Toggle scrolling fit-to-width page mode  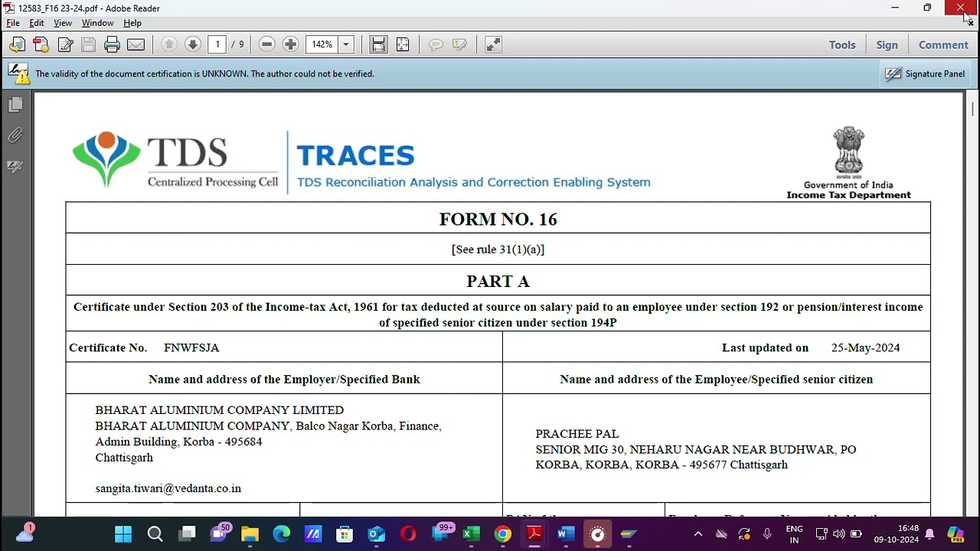378,44
